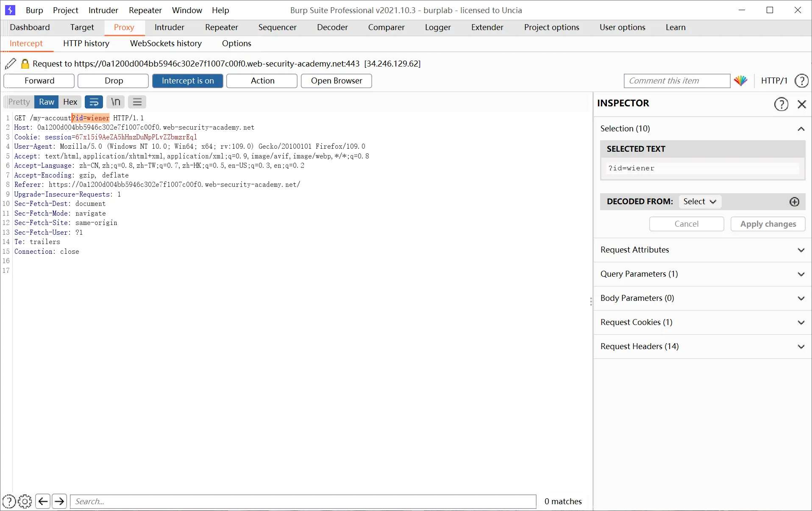Viewport: 812px width, 511px height.
Task: Expand Request Attributes section
Action: (x=703, y=250)
